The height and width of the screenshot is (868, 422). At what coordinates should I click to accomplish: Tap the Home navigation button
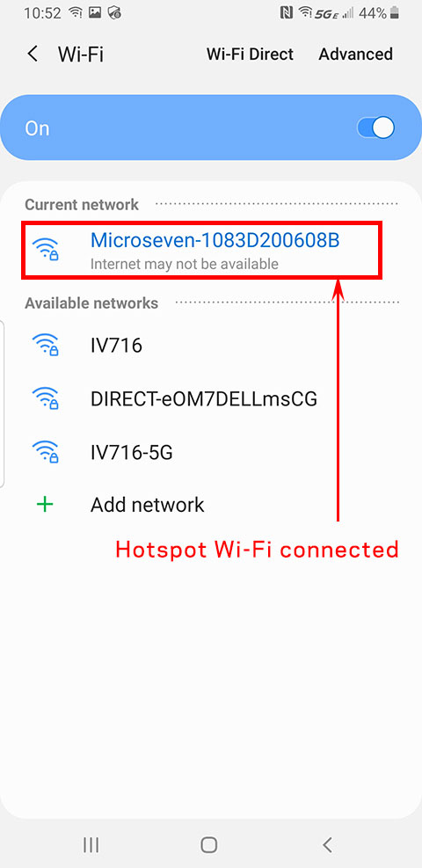pos(209,844)
